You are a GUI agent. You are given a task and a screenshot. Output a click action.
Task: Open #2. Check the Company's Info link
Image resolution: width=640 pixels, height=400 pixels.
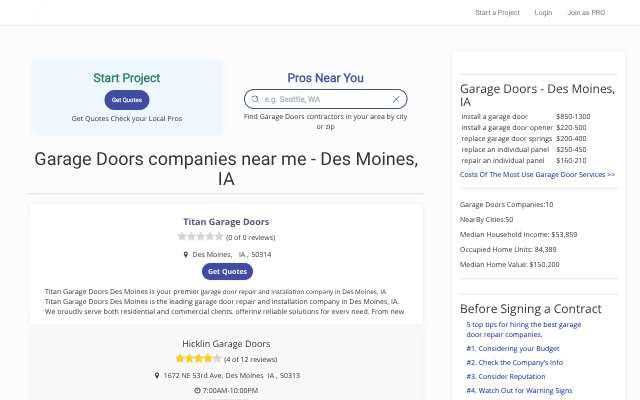(514, 362)
